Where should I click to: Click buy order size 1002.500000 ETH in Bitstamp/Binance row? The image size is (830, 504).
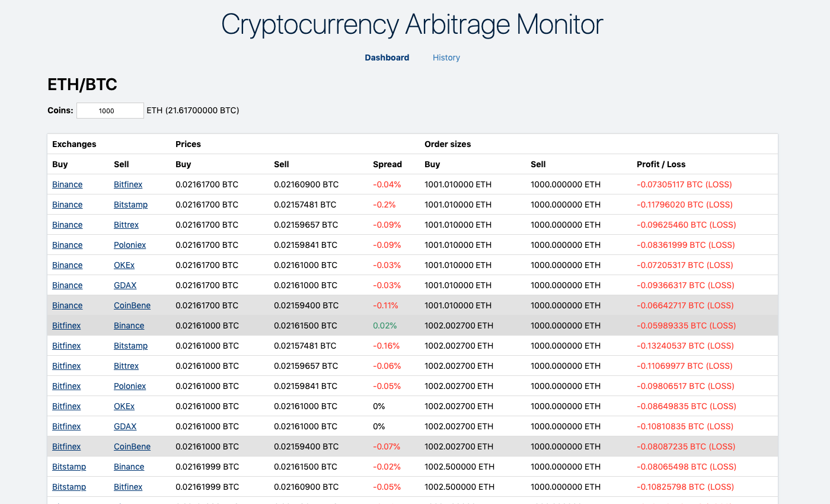[459, 467]
